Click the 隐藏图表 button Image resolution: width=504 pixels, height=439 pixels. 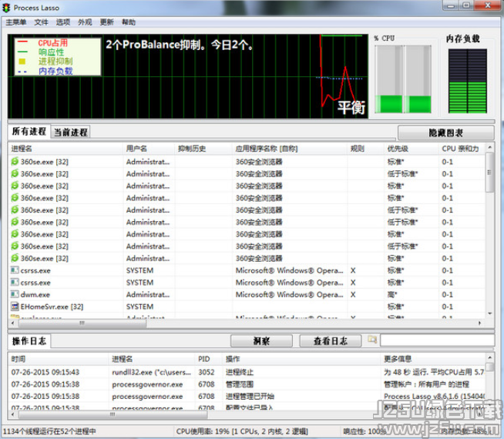click(446, 132)
